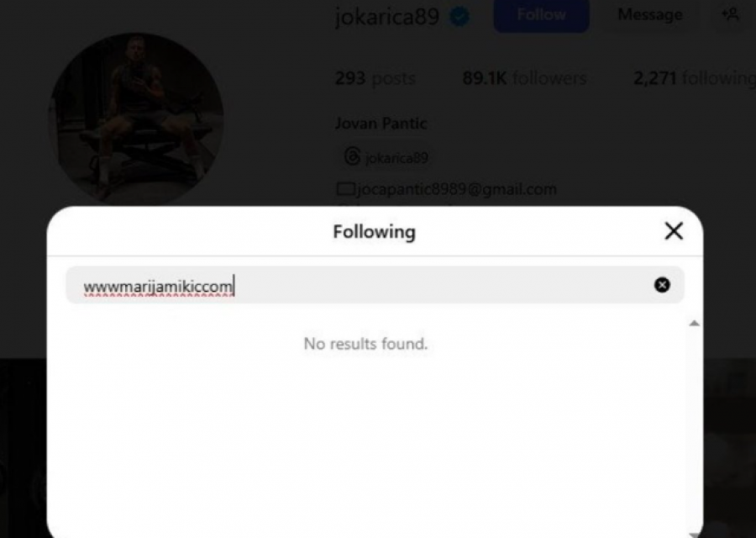The width and height of the screenshot is (756, 538).
Task: Open suggested accounts via add-person icon
Action: pyautogui.click(x=730, y=14)
